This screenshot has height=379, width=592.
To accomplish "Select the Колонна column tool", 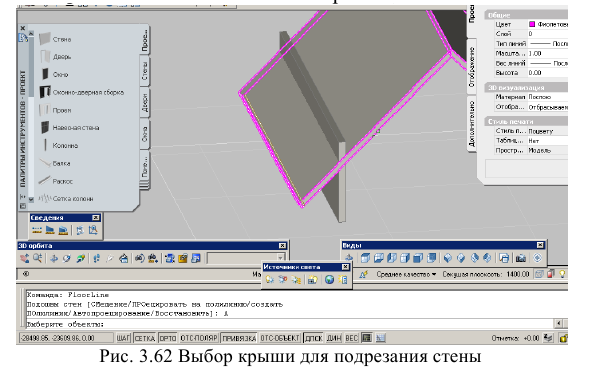I will (59, 145).
